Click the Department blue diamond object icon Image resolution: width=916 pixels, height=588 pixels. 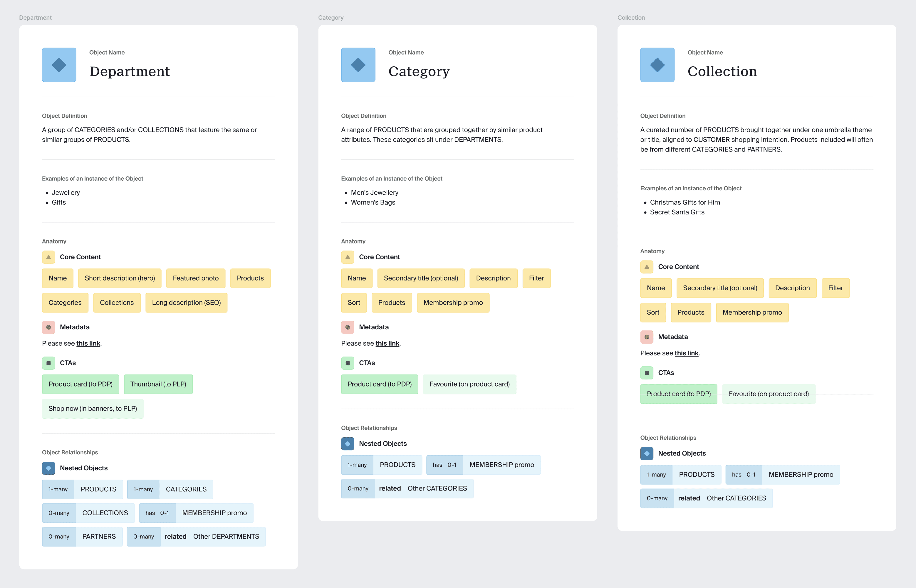[59, 65]
